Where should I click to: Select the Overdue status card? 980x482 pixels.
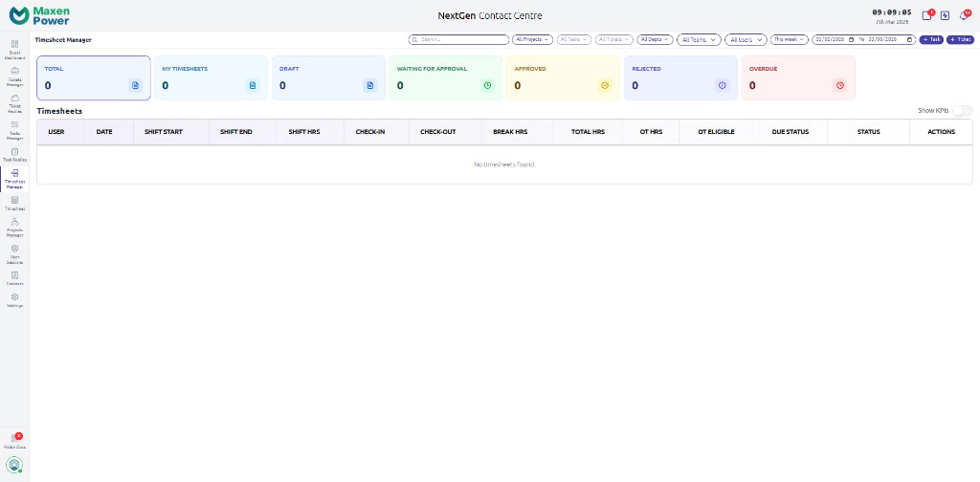797,77
